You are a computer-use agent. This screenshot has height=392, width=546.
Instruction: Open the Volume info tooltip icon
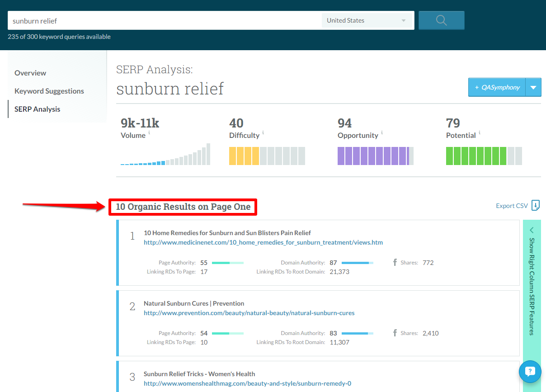[x=149, y=133]
